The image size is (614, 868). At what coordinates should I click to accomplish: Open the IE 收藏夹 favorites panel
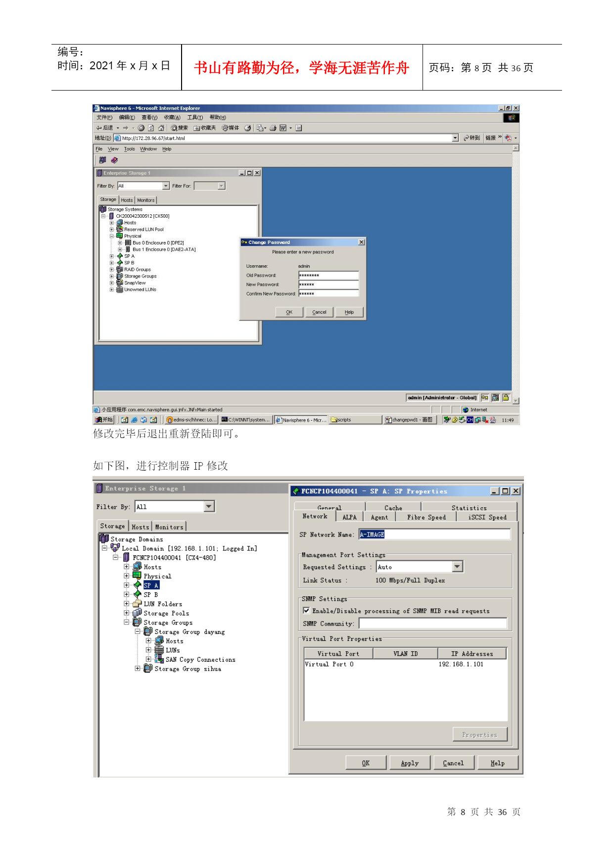(205, 128)
